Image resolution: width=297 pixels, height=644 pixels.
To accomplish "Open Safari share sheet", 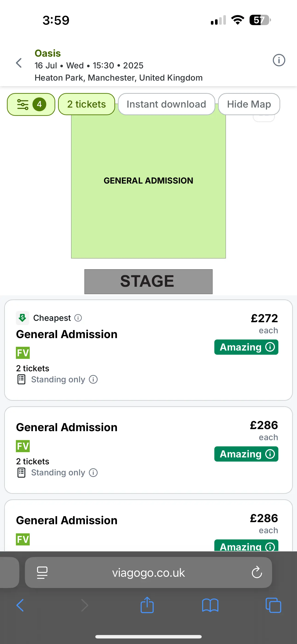I will tap(147, 605).
